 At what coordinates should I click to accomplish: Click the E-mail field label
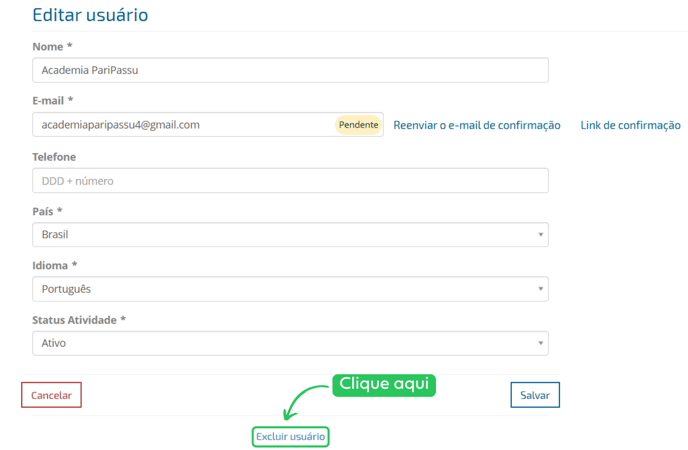[53, 101]
